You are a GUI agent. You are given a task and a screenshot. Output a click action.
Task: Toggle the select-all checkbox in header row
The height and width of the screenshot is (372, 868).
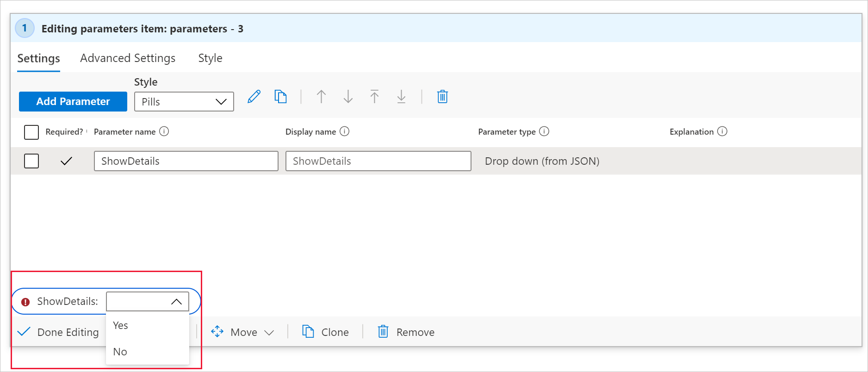[x=31, y=132]
